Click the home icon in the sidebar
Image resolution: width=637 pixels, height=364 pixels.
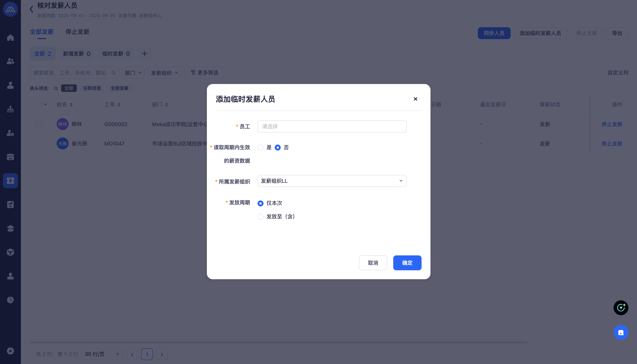click(10, 38)
